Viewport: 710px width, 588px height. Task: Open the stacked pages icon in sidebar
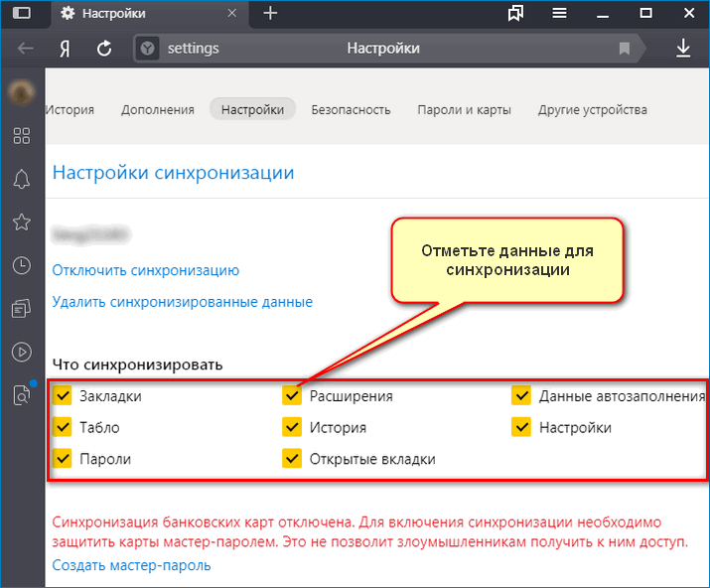(x=21, y=309)
